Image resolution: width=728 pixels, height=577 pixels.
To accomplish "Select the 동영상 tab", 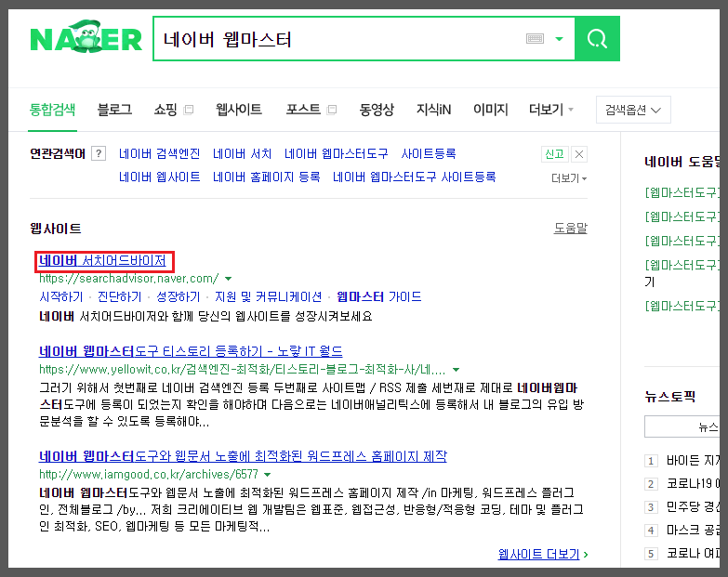I will point(377,110).
